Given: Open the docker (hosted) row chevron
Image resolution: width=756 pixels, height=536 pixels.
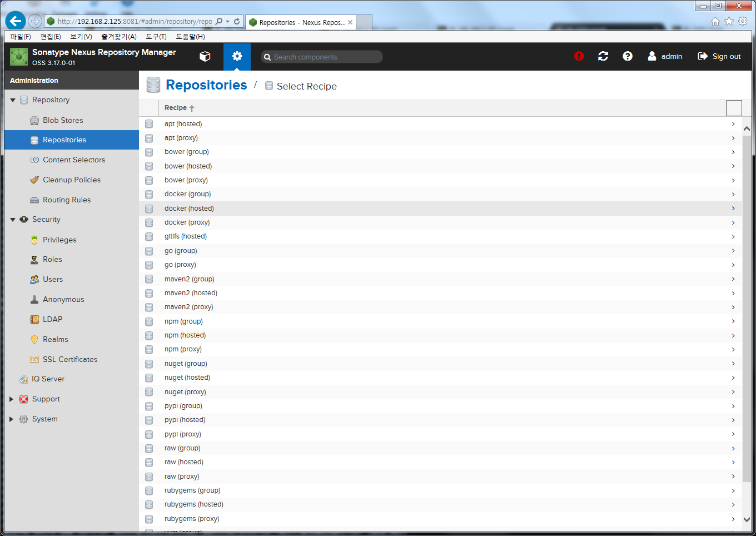Looking at the screenshot, I should 733,209.
